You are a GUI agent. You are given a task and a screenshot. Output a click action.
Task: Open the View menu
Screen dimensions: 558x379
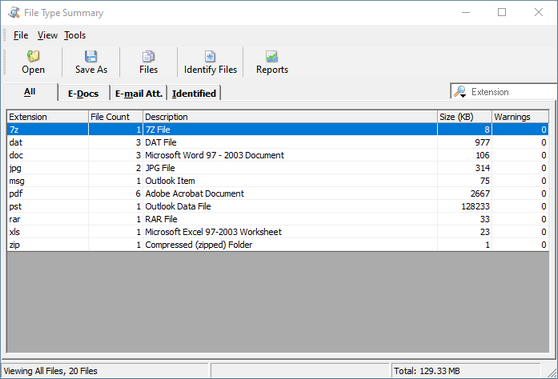[47, 35]
